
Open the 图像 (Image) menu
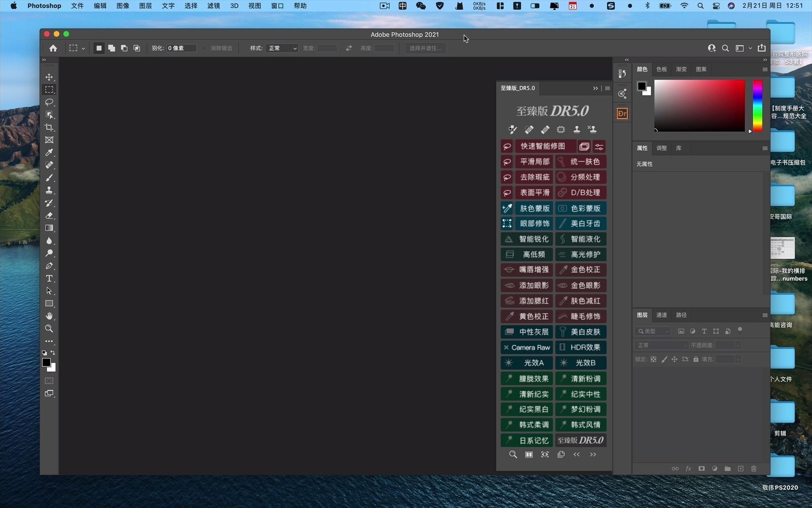(123, 6)
